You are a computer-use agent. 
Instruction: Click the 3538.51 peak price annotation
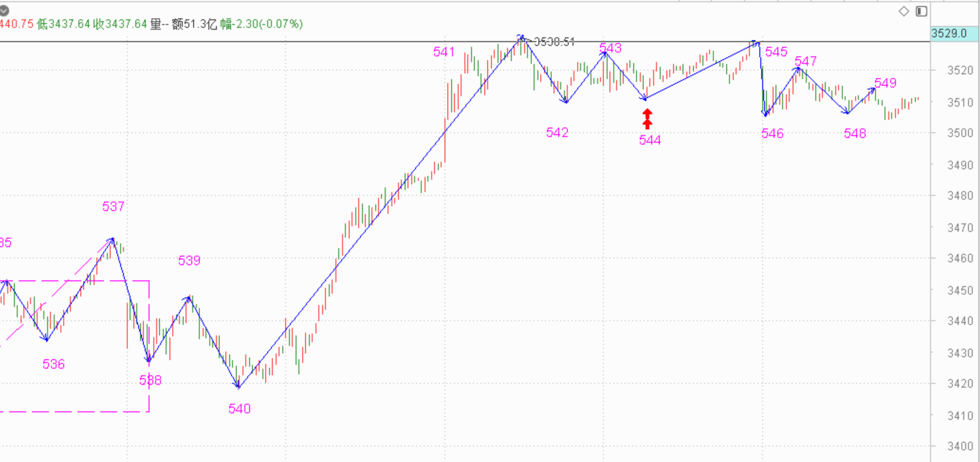[554, 42]
